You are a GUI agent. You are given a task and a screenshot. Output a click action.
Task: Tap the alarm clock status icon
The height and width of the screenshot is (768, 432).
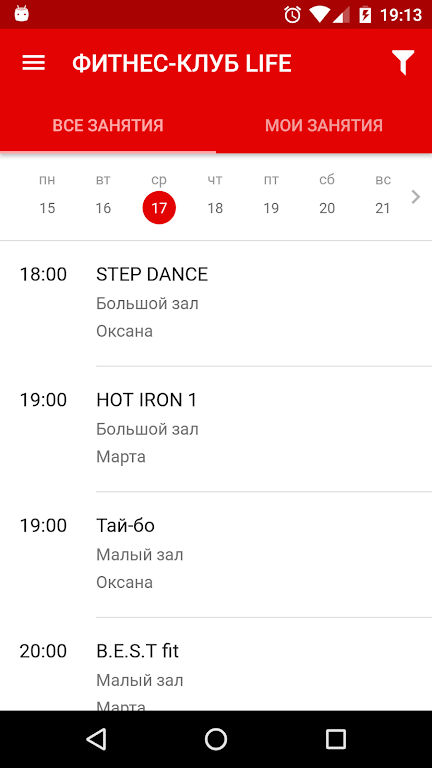point(292,15)
